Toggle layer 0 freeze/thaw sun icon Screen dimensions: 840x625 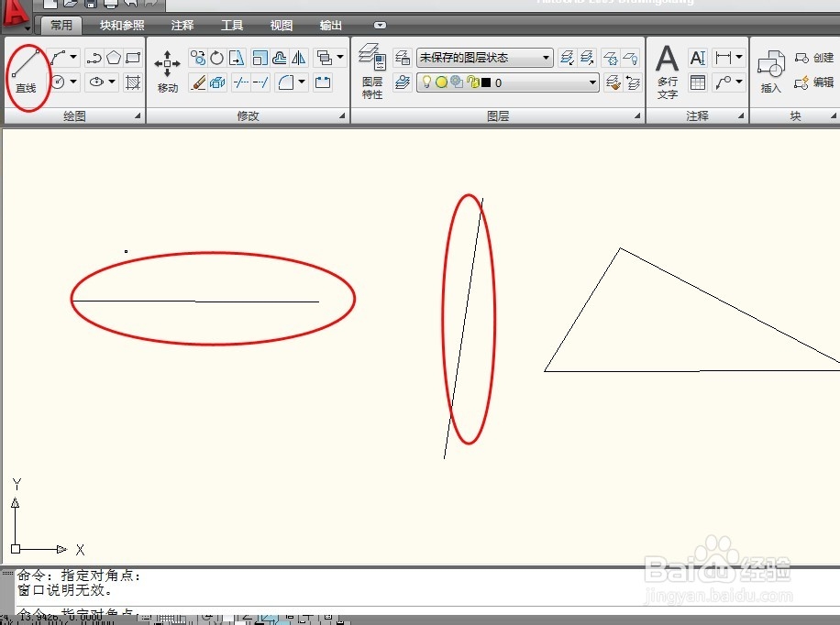(x=441, y=82)
